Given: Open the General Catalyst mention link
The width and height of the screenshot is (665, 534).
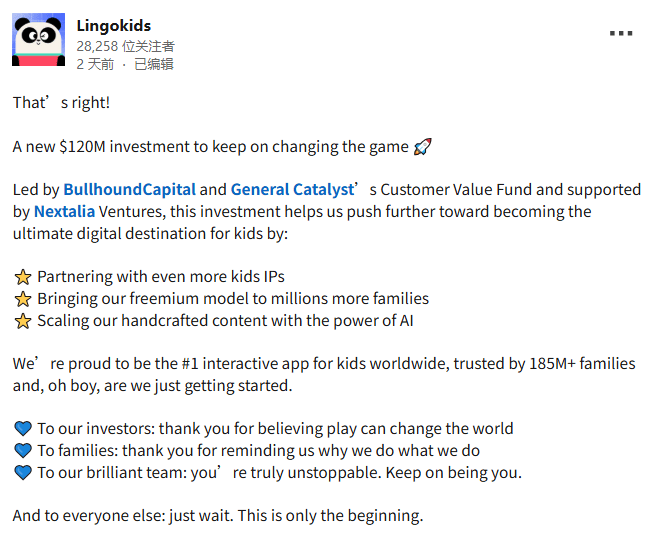Looking at the screenshot, I should (x=292, y=189).
